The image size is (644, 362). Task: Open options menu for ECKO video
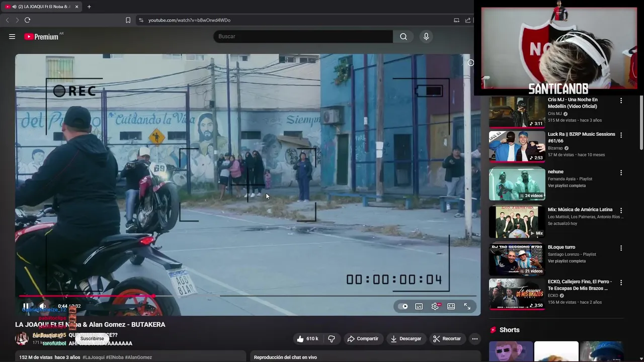(621, 283)
